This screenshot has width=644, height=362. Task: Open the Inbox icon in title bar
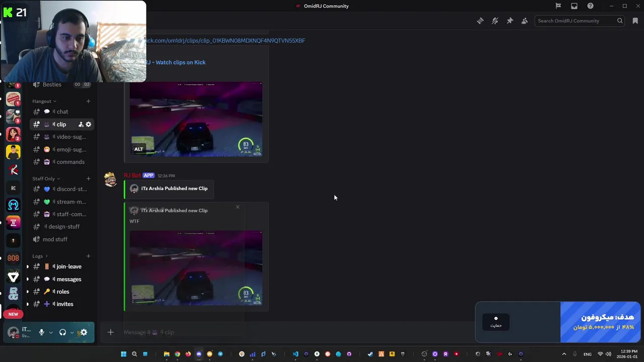point(574,6)
